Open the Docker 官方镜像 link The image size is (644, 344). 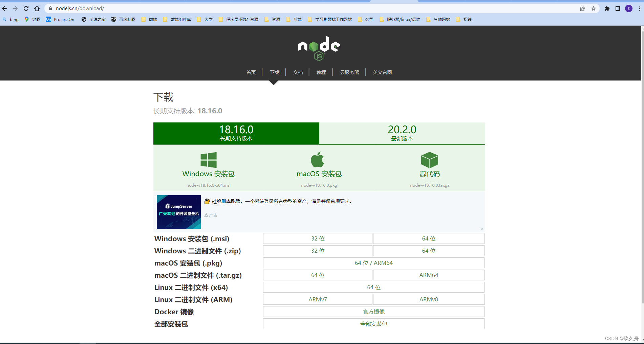[373, 312]
